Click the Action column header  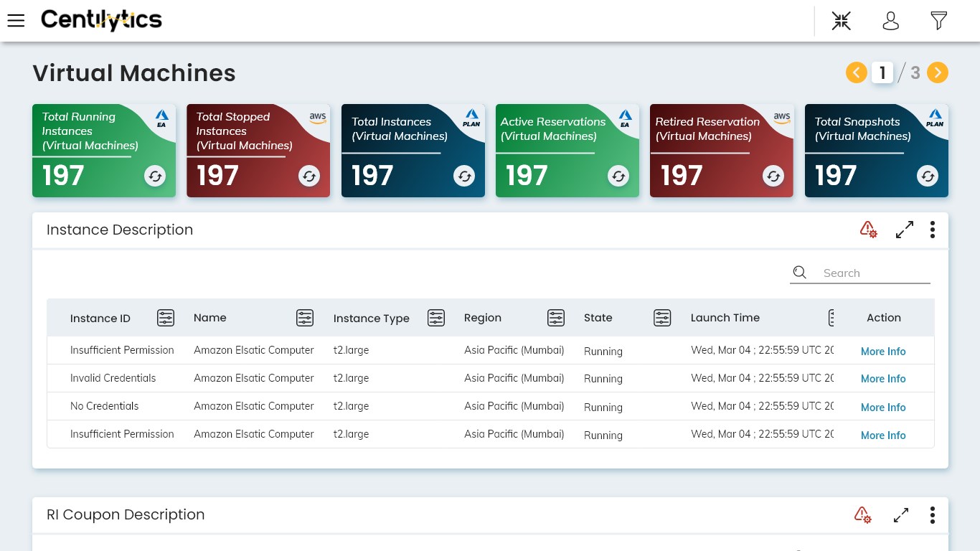884,318
